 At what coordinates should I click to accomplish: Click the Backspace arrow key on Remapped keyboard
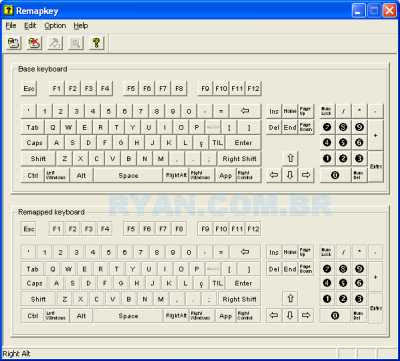coord(245,252)
